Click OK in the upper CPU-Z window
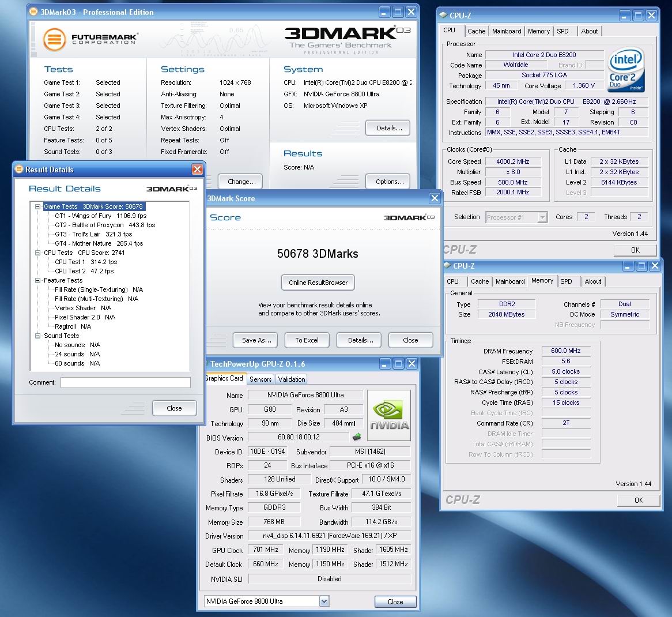Screen dimensions: 672x617 [x=635, y=250]
